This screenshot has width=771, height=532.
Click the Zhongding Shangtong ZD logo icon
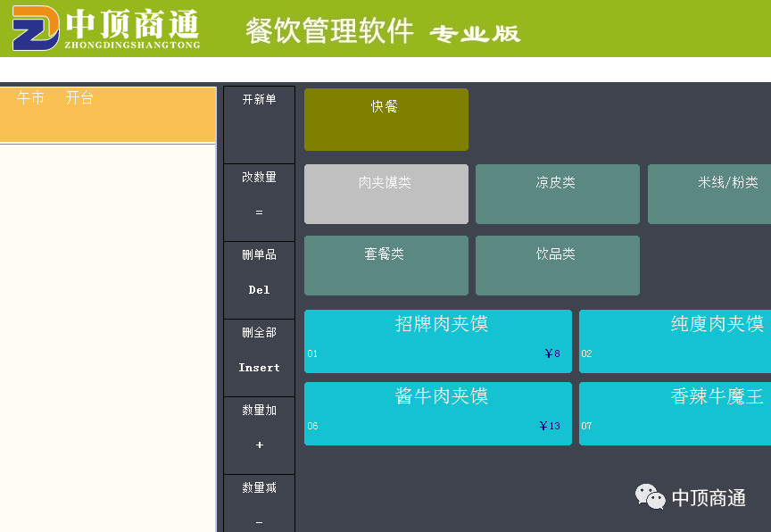point(36,29)
